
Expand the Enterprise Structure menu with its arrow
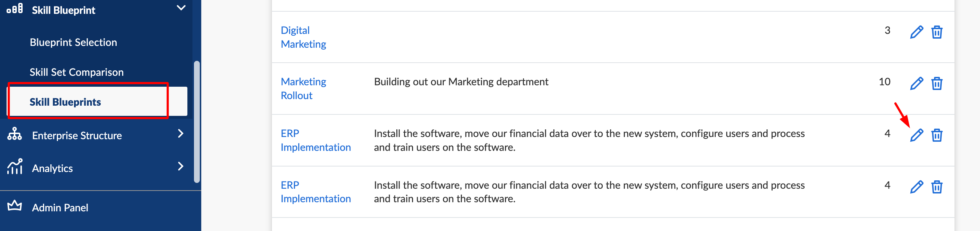[x=181, y=133]
